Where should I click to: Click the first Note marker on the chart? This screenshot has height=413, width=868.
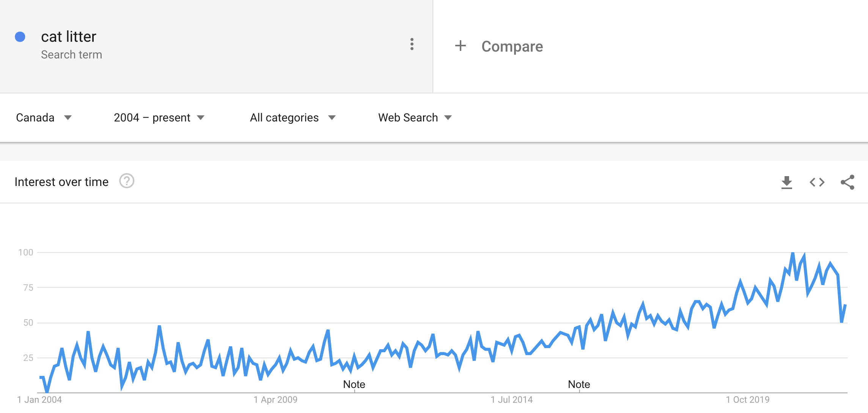pos(354,385)
